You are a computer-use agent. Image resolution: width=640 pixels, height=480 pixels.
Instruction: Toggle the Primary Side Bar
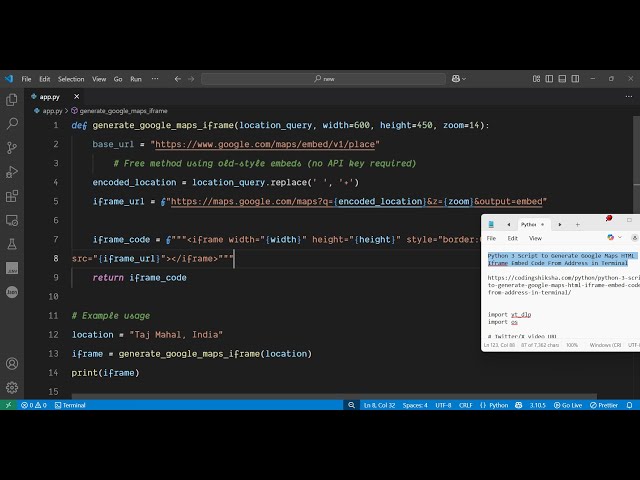549,79
